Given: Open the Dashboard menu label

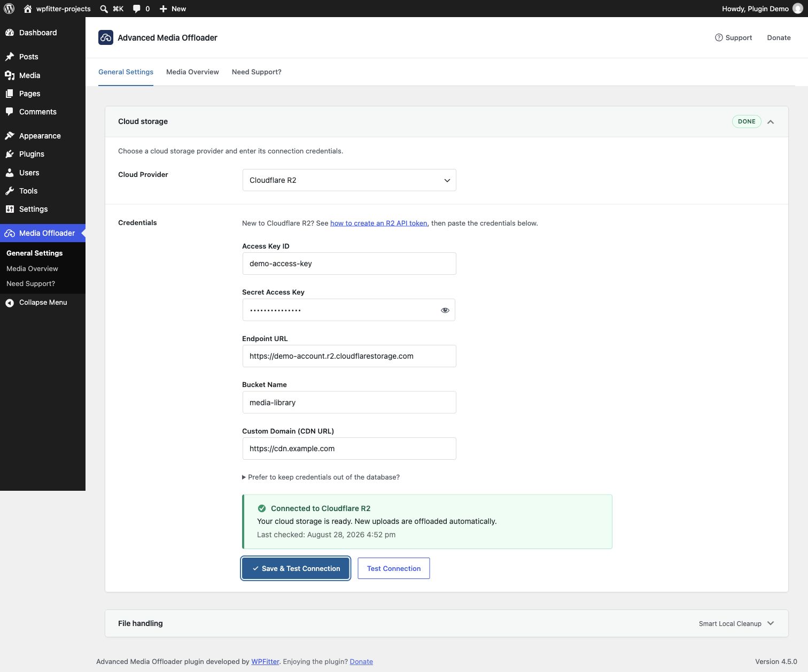Looking at the screenshot, I should (x=38, y=33).
